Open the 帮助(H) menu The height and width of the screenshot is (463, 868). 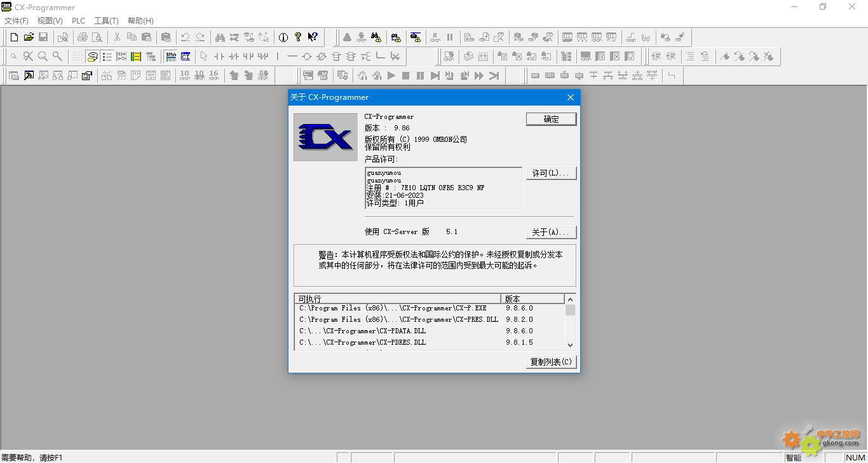point(140,21)
